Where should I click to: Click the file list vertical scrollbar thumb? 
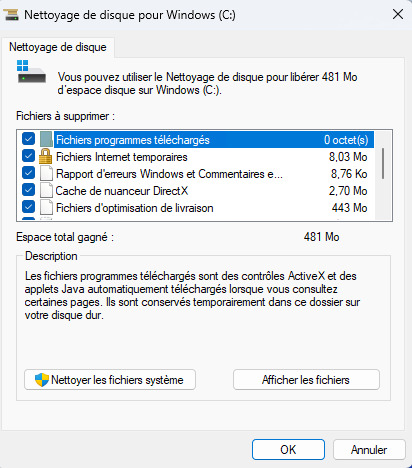click(383, 163)
